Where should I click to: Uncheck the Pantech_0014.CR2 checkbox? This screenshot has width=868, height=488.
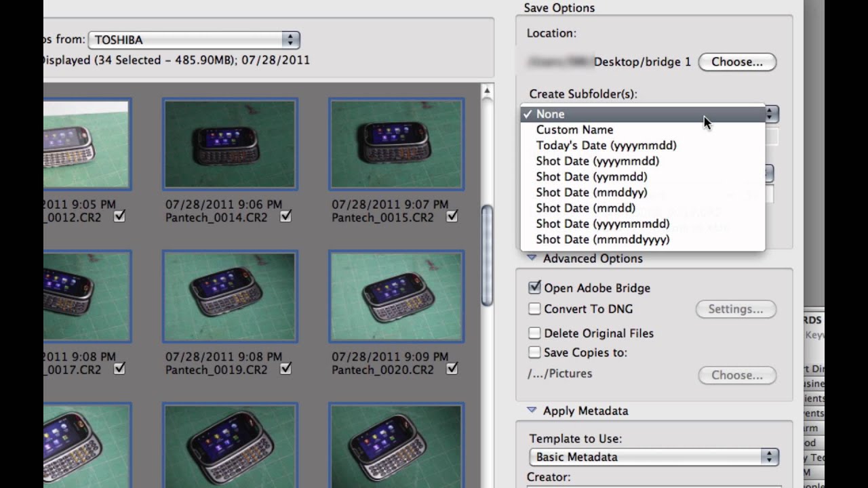tap(285, 216)
